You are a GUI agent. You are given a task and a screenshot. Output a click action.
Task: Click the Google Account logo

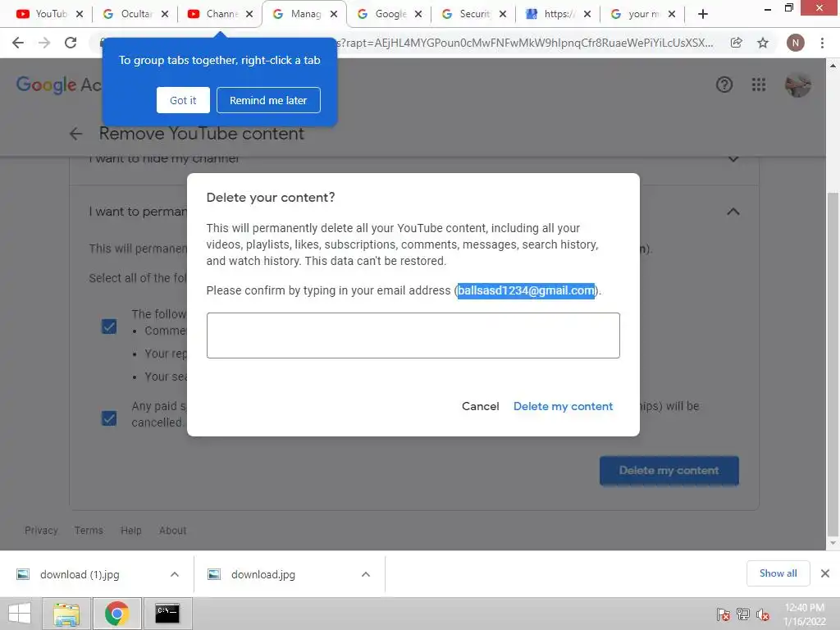[x=59, y=84]
